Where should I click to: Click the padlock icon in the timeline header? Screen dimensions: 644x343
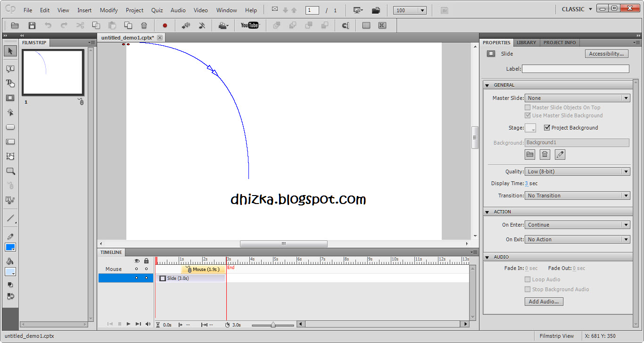point(146,261)
